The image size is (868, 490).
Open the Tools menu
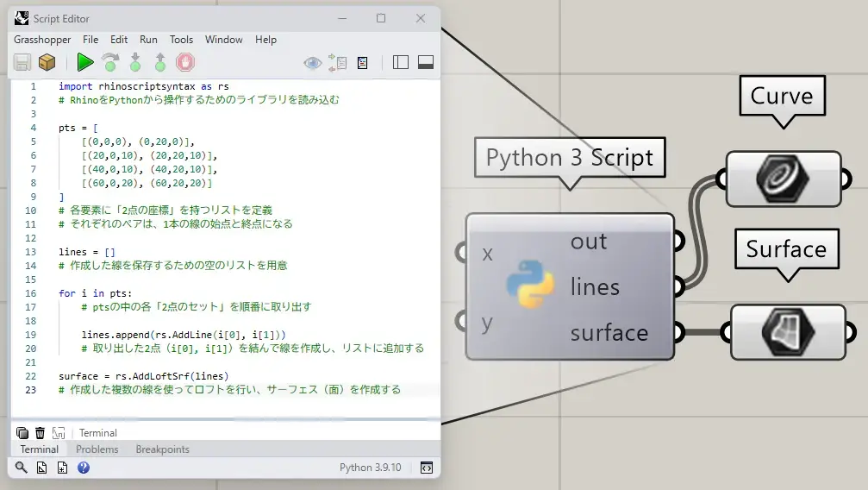pos(181,40)
